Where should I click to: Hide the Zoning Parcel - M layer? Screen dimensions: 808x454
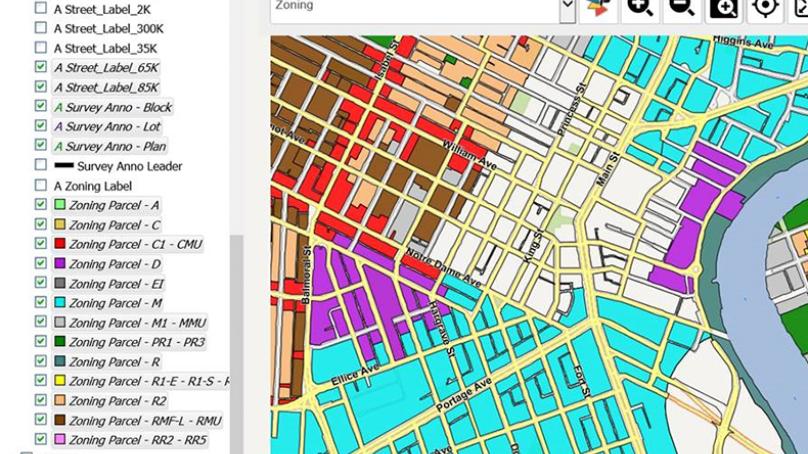point(41,302)
